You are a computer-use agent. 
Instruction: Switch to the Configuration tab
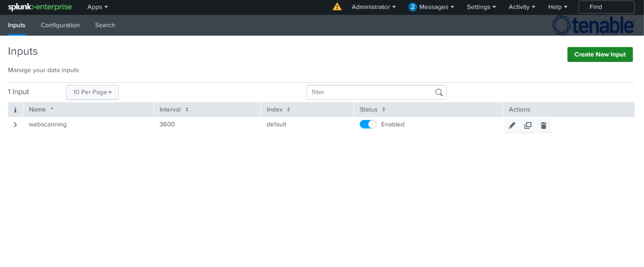pos(60,25)
